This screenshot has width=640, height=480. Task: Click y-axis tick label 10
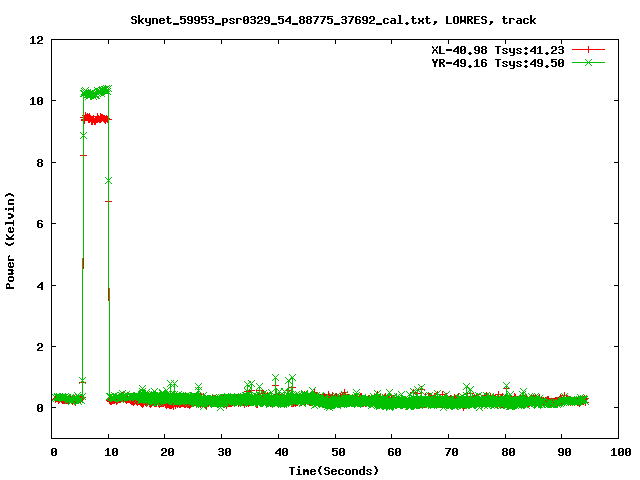(36, 101)
